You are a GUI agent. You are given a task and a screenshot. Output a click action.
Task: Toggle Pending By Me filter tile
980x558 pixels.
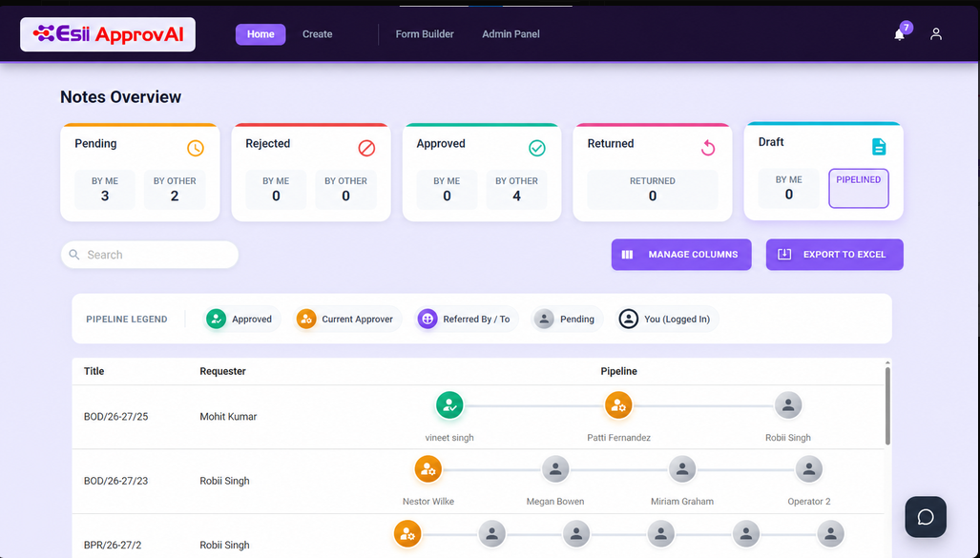(105, 189)
